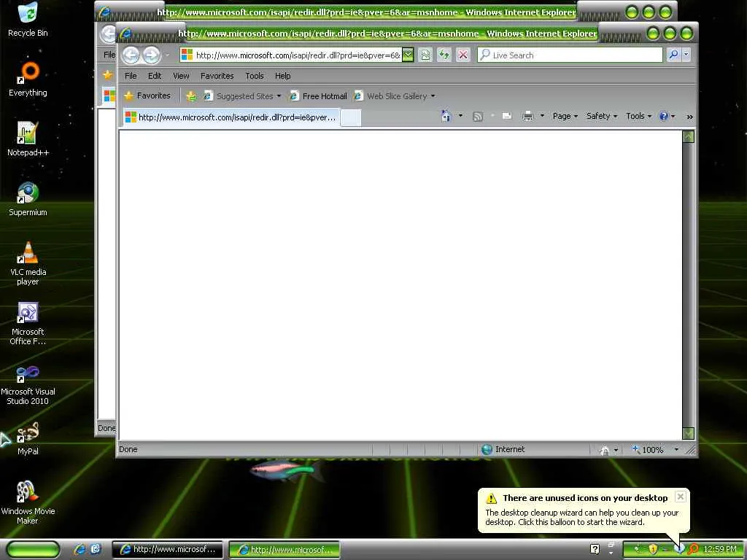Viewport: 747px width, 560px height.
Task: Select the MyPal desktop shortcut
Action: coord(28,438)
